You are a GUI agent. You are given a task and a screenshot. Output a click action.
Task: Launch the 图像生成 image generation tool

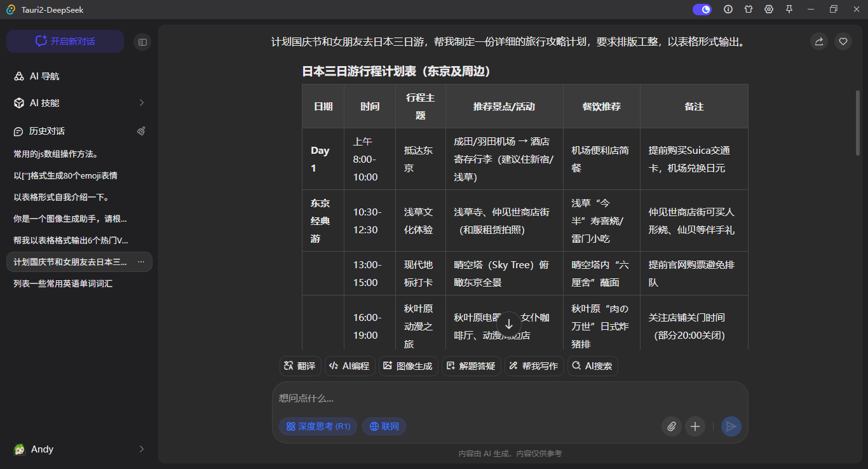click(408, 365)
